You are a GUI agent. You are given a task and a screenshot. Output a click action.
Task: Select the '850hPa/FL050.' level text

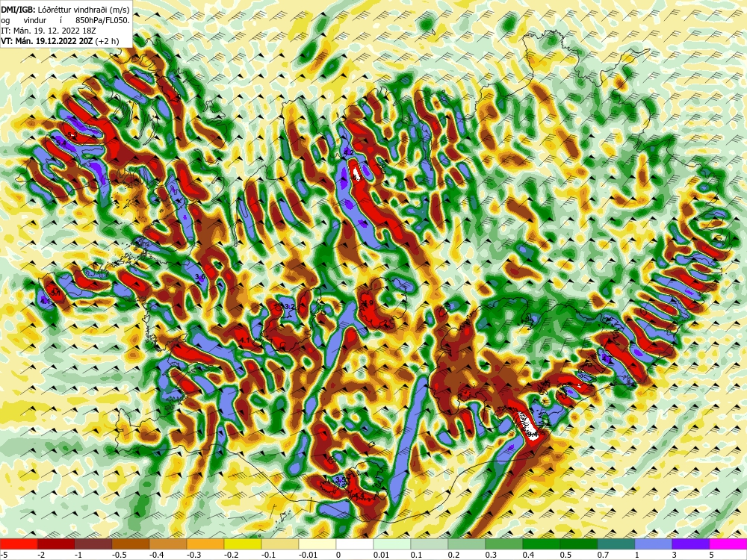(x=102, y=19)
